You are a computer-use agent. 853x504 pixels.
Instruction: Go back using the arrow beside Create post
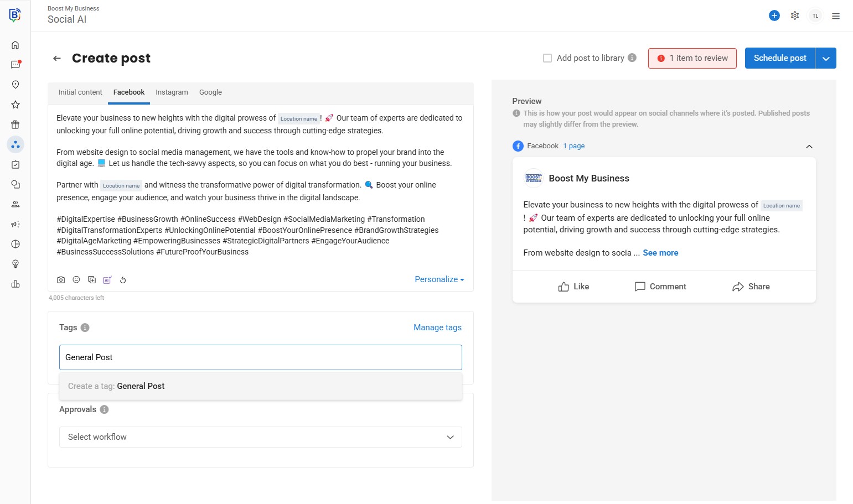[57, 58]
